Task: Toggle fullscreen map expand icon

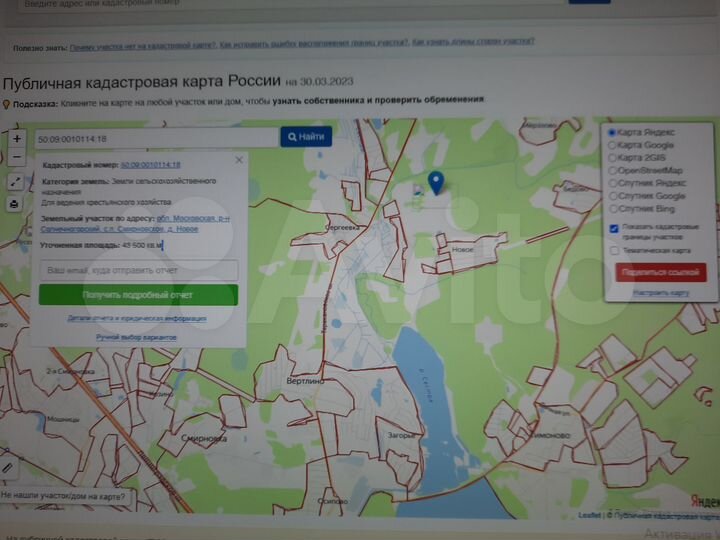Action: pyautogui.click(x=15, y=182)
